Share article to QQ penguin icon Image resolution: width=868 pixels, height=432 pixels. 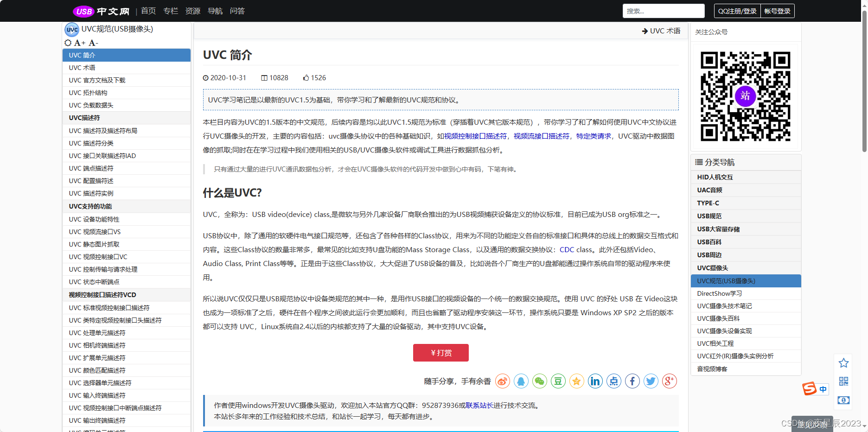(x=521, y=381)
